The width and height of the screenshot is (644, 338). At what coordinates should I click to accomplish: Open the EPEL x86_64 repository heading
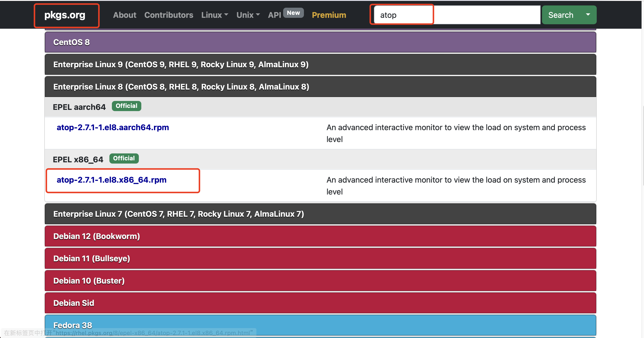coord(78,160)
